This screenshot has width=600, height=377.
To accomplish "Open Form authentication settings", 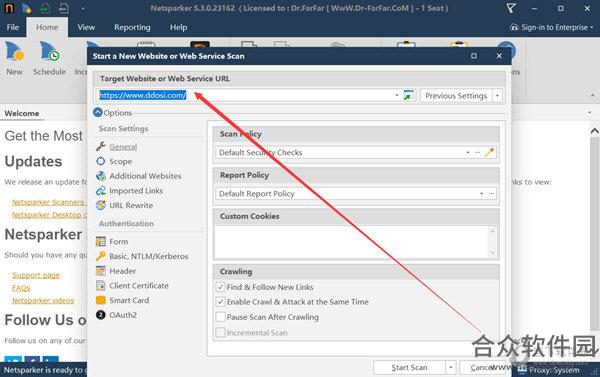I will point(119,242).
